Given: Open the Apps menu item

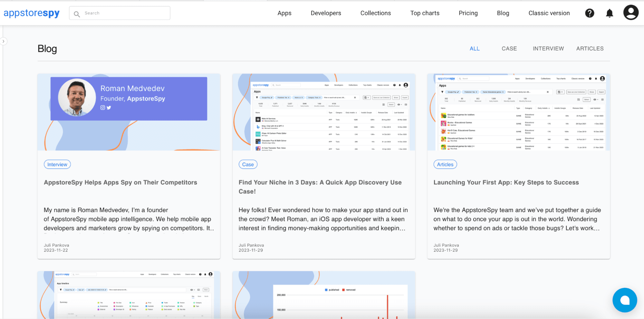Looking at the screenshot, I should coord(284,13).
